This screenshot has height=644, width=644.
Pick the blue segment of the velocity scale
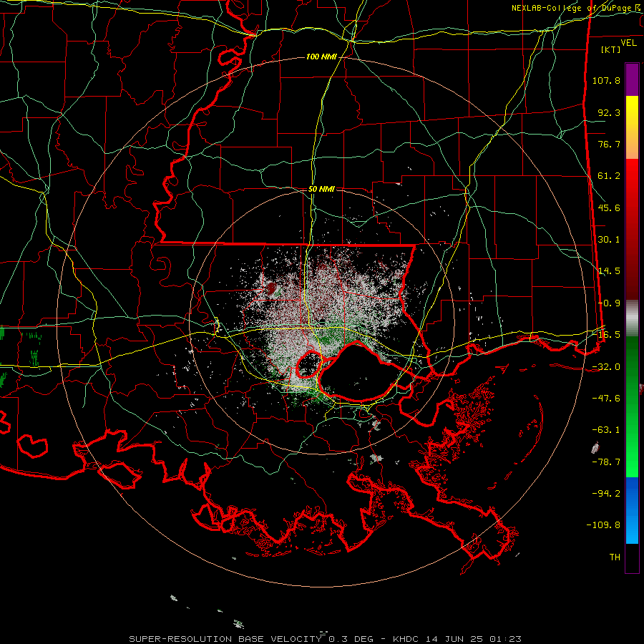pos(632,510)
